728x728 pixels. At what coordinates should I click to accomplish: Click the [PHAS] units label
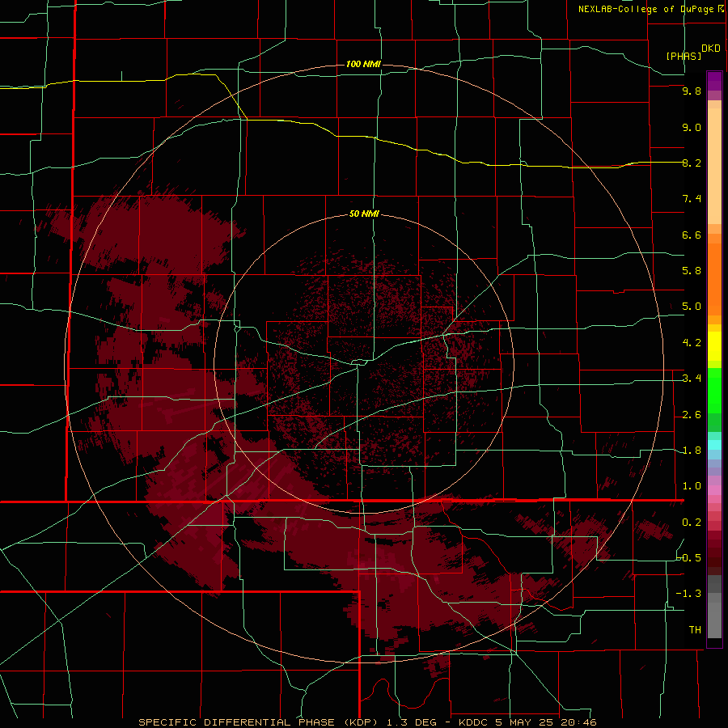(684, 56)
